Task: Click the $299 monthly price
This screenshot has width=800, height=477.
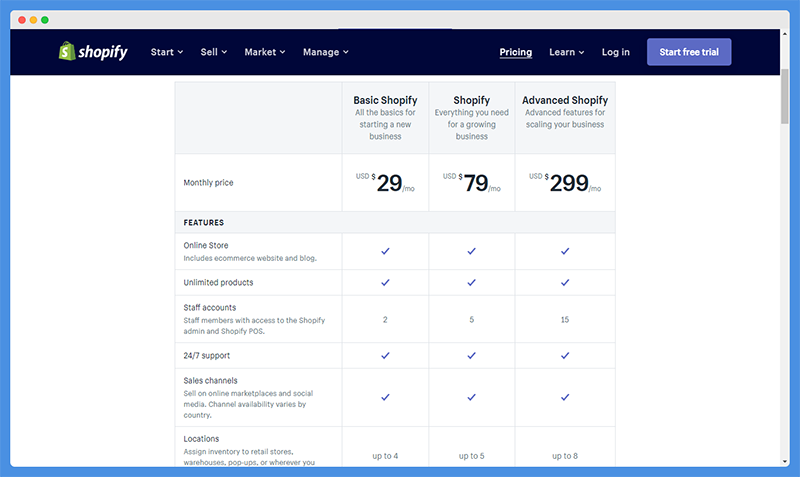Action: pos(565,183)
